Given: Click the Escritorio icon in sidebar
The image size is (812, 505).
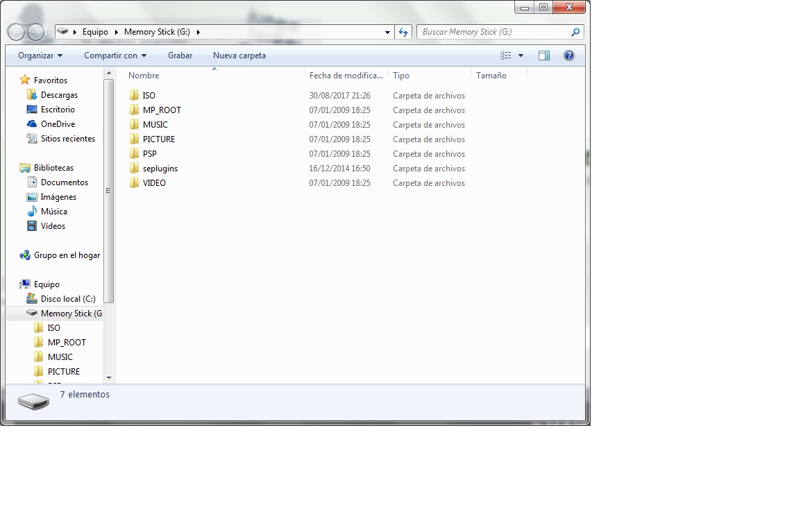Looking at the screenshot, I should pyautogui.click(x=32, y=109).
